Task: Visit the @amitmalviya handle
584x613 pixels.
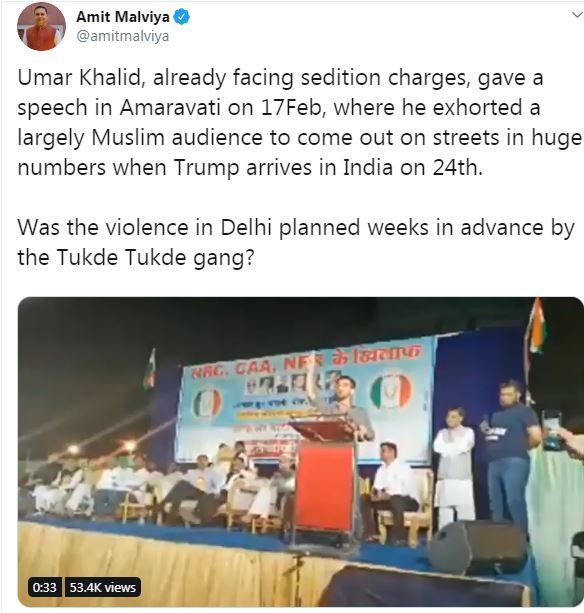Action: point(123,36)
